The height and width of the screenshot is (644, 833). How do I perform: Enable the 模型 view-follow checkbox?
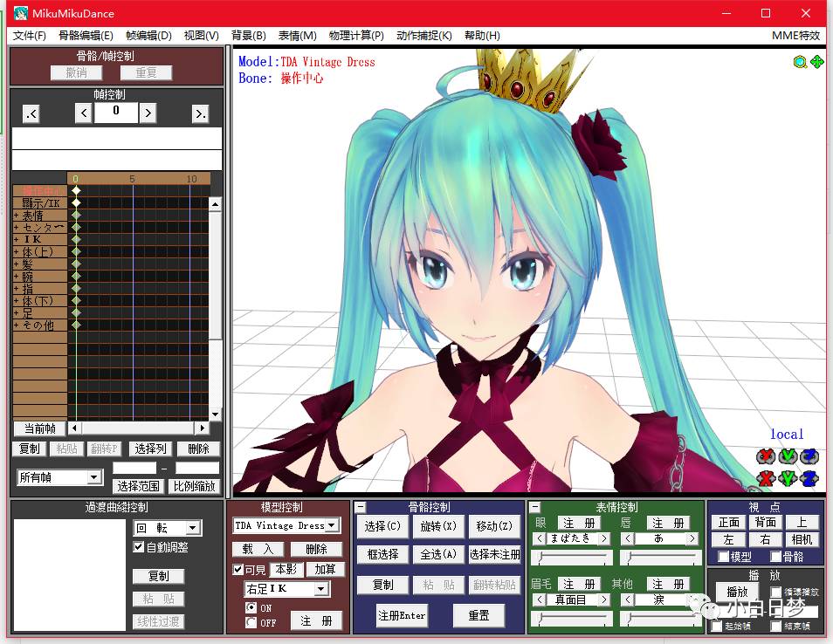(723, 557)
